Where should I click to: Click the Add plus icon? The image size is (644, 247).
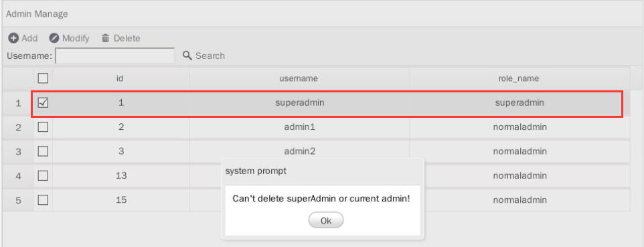[x=13, y=38]
